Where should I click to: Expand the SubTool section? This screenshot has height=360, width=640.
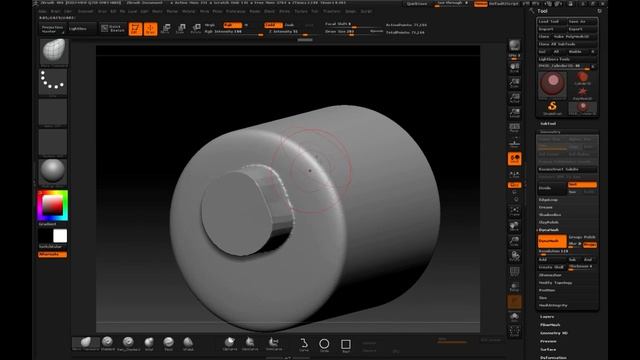click(548, 124)
